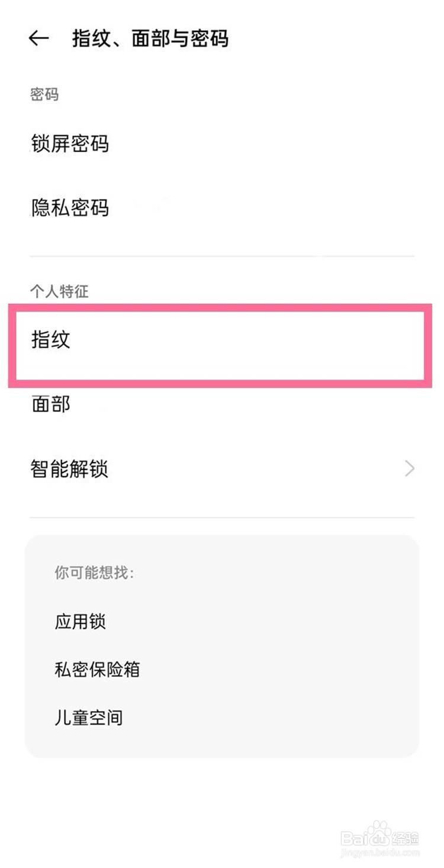Expand smart unlock options with the arrow

pyautogui.click(x=408, y=468)
